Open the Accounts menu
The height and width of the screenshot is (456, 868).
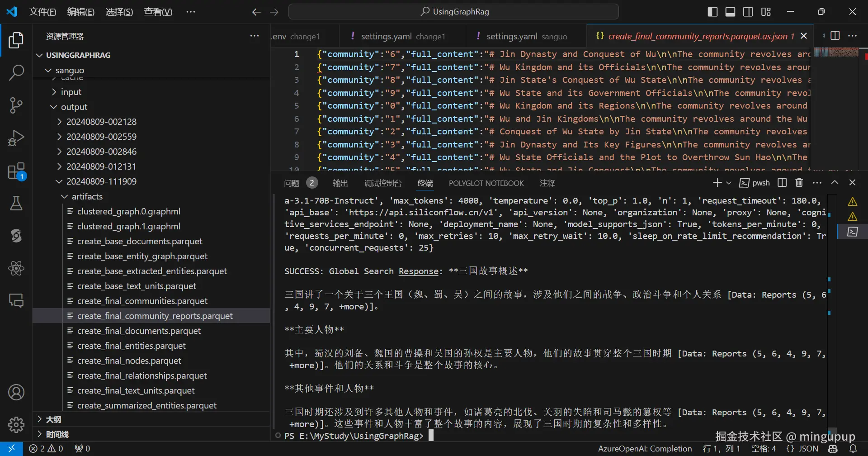(16, 392)
